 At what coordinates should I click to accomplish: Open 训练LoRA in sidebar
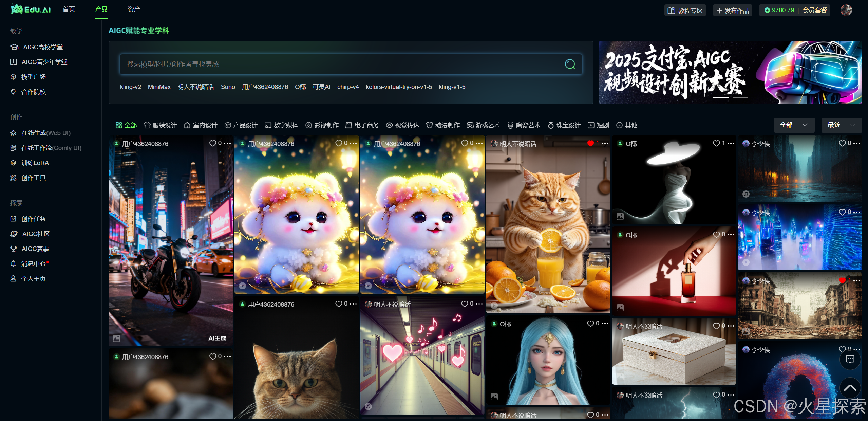tap(35, 163)
